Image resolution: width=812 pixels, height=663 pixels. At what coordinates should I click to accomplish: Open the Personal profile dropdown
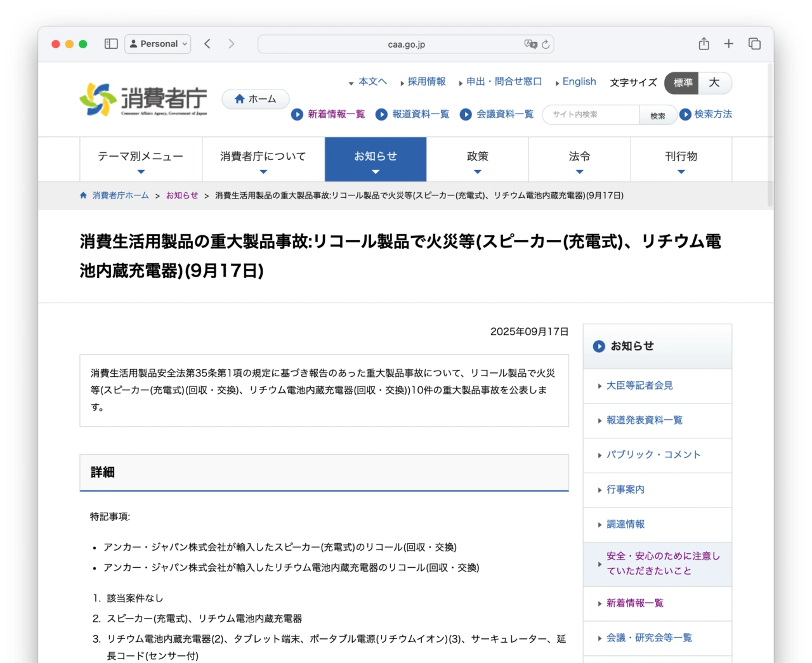point(157,44)
